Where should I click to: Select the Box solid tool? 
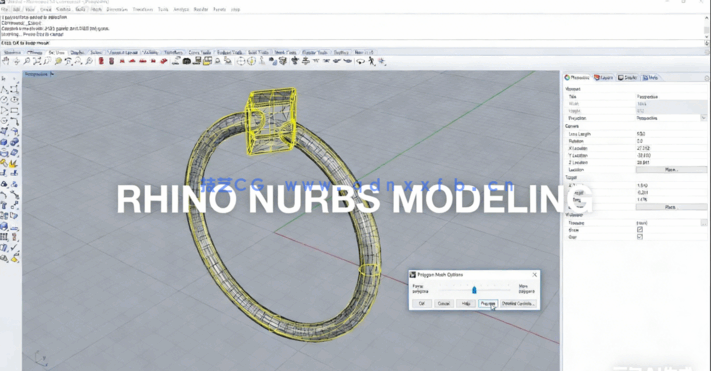4,142
